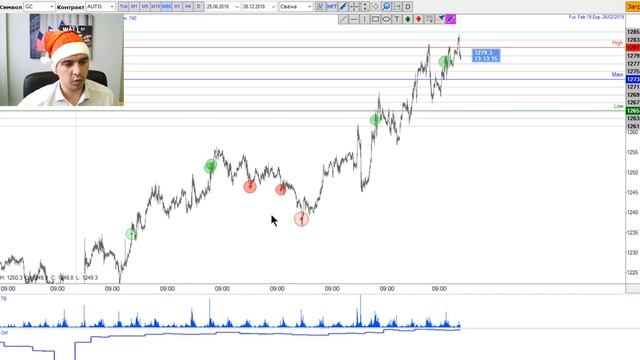This screenshot has height=360, width=640.
Task: Select the vertical line drawing tool
Action: tap(364, 19)
